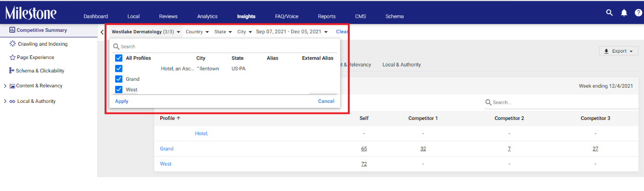The height and width of the screenshot is (191, 644).
Task: Click Competitor 2 score 7
Action: click(x=509, y=149)
